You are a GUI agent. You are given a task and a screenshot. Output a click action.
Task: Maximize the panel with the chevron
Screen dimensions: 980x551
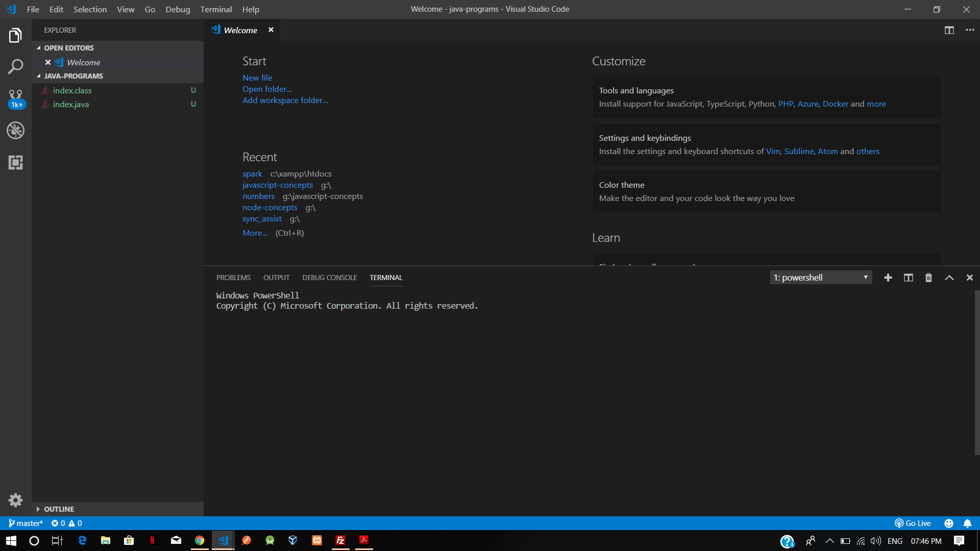pos(949,278)
